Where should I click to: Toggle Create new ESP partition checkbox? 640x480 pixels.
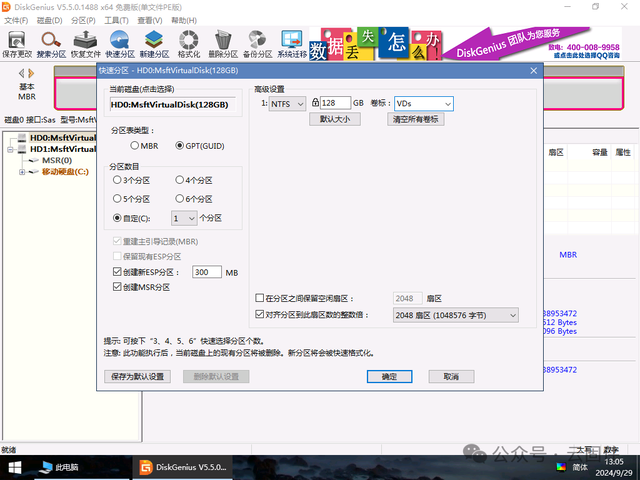[x=117, y=271]
